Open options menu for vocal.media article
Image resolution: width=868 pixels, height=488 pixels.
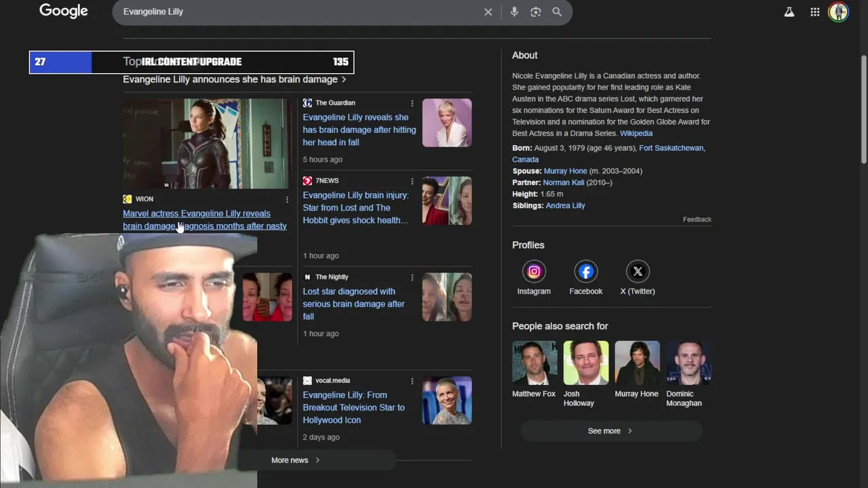tap(412, 381)
